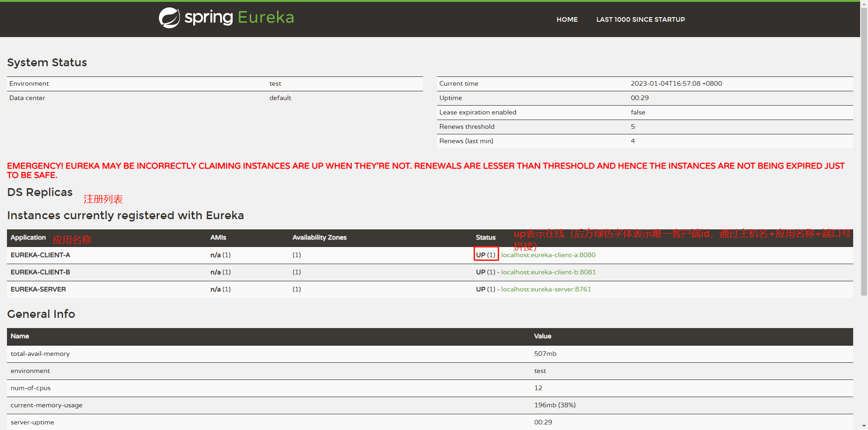Click the UP (1) status for EUREKA-CLIENT-B
868x430 pixels.
486,272
